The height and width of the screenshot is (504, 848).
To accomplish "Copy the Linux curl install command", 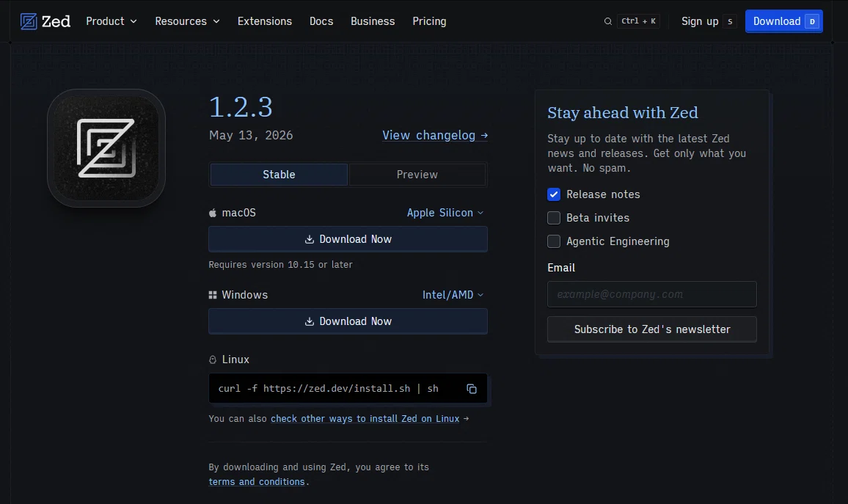I will tap(472, 389).
